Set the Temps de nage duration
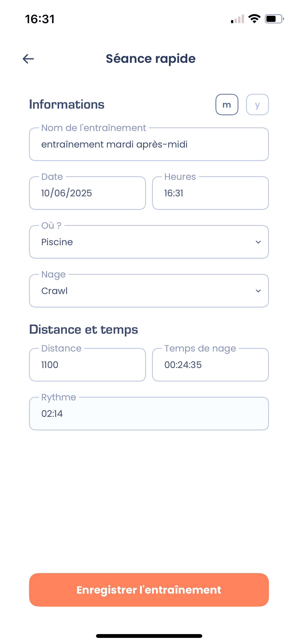The height and width of the screenshot is (644, 298). 210,365
